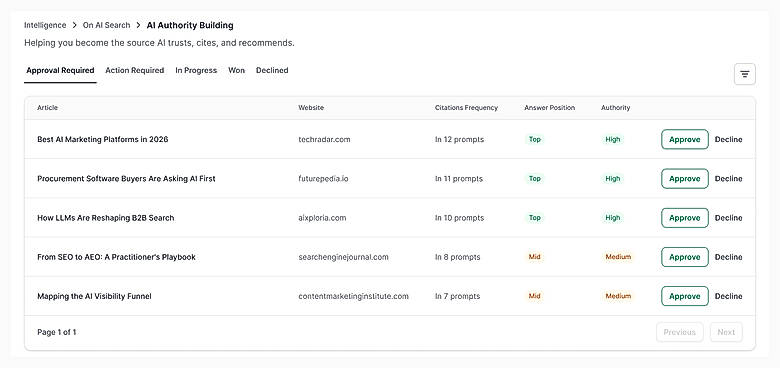Click Page 1 of 1 indicator
Screen dimensions: 780x368
pyautogui.click(x=57, y=332)
